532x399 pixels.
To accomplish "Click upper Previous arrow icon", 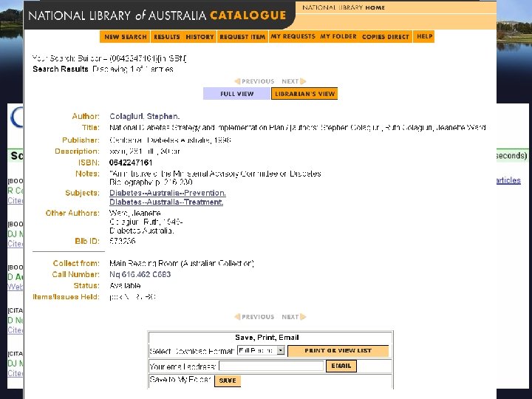I will [x=237, y=81].
